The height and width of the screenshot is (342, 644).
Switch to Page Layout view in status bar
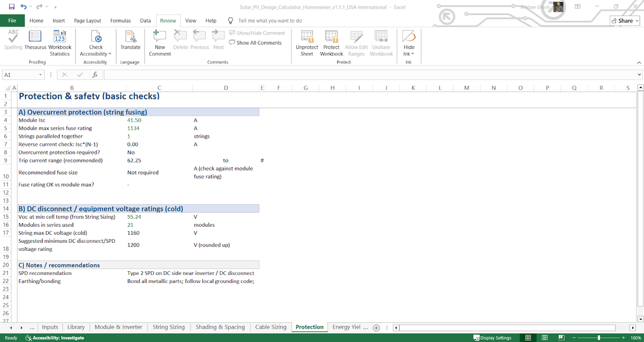pyautogui.click(x=545, y=338)
